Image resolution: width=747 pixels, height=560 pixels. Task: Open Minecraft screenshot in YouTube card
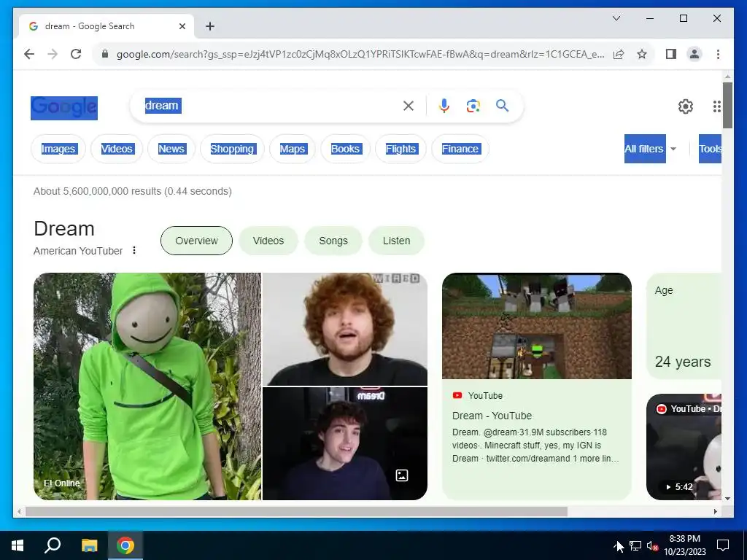pyautogui.click(x=537, y=326)
